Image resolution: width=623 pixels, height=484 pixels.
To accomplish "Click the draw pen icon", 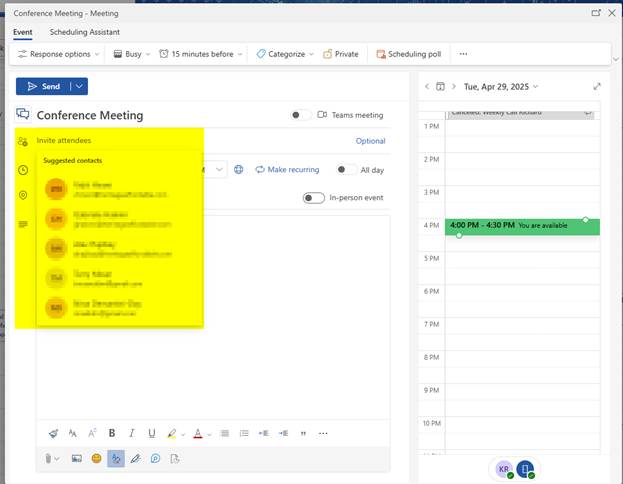I will [x=135, y=459].
